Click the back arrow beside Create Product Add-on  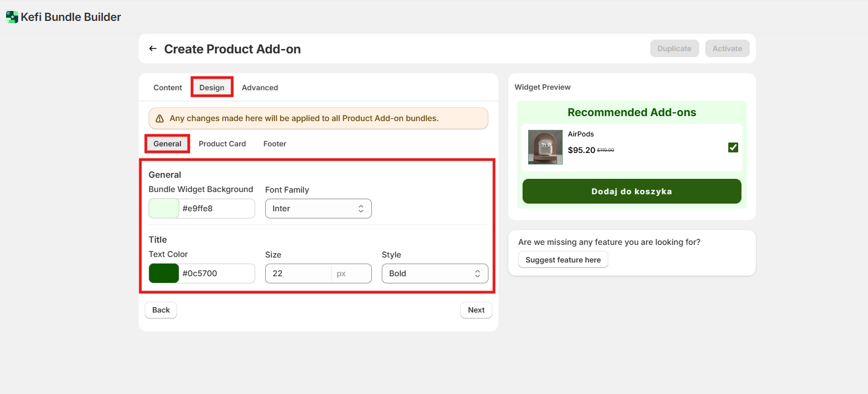click(x=153, y=49)
